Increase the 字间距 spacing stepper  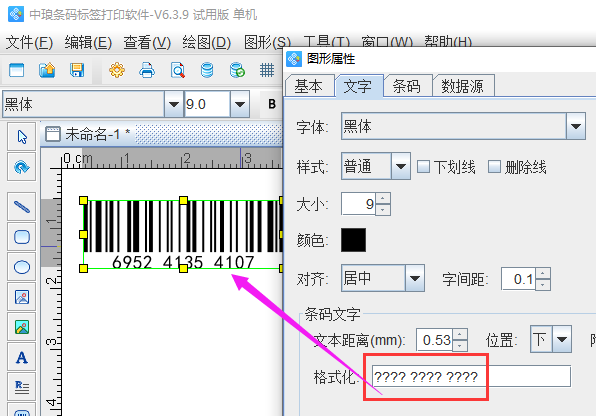[x=543, y=273]
